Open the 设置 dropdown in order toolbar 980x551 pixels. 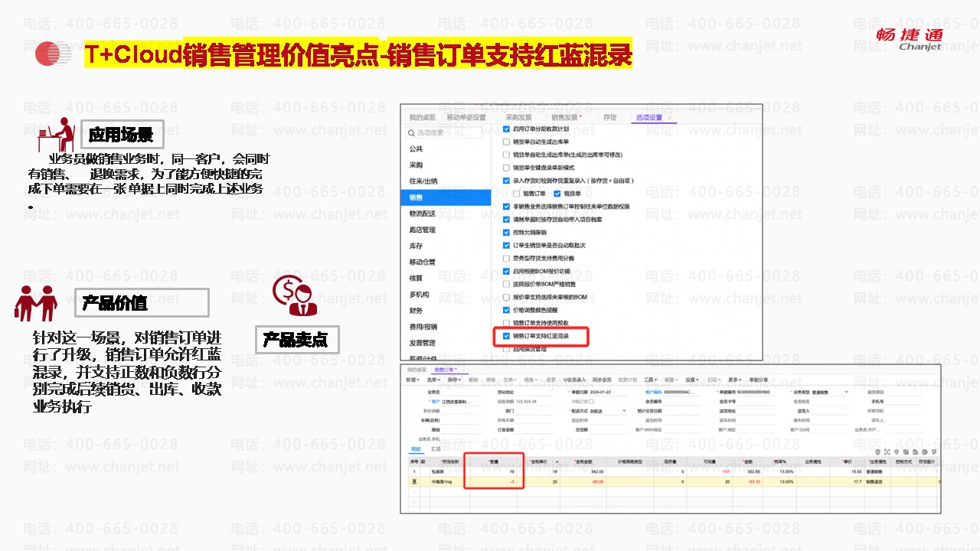[692, 380]
